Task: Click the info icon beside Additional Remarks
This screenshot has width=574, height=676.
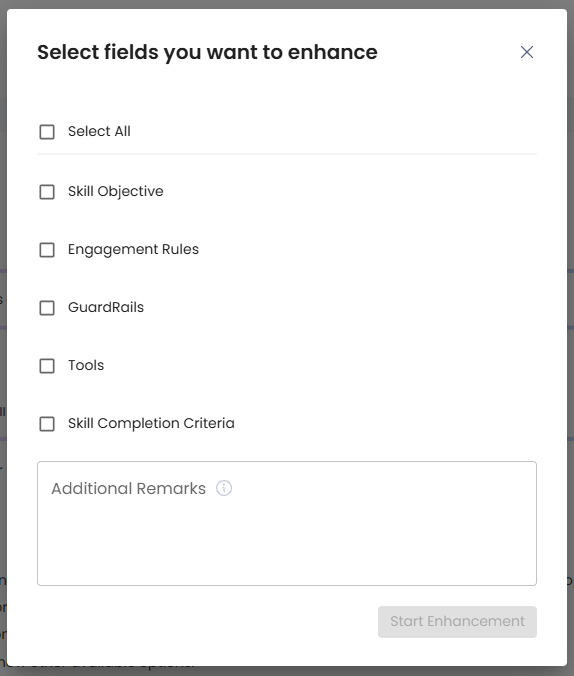Action: click(224, 488)
